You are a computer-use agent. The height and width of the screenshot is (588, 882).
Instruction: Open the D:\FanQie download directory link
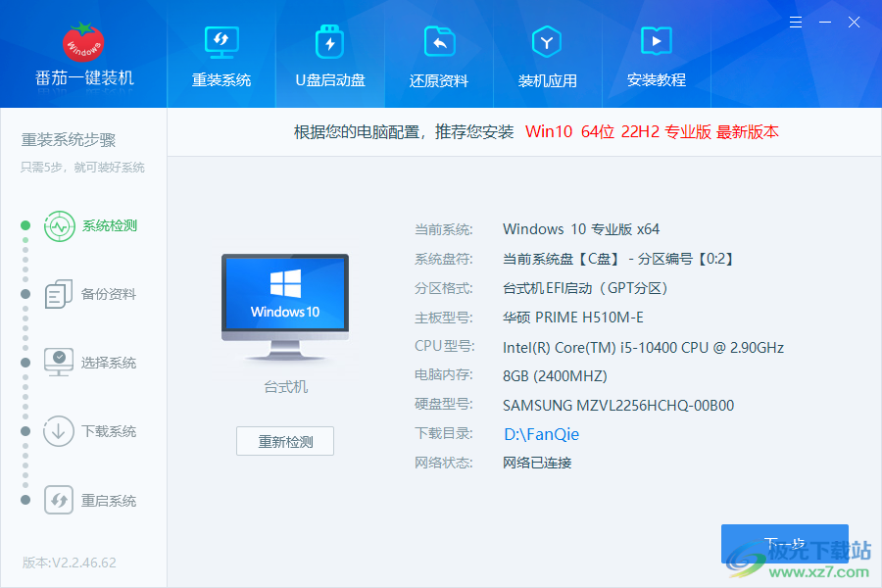[541, 434]
